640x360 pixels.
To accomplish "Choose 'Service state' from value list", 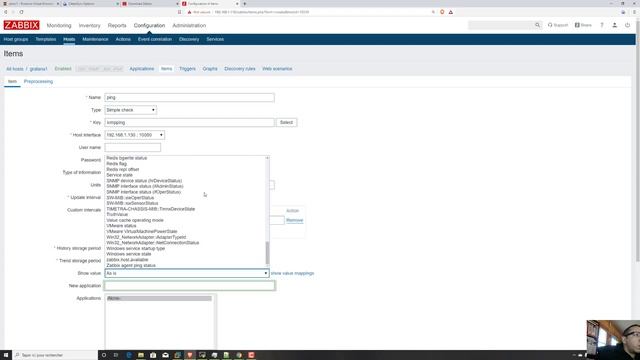I will pos(120,175).
